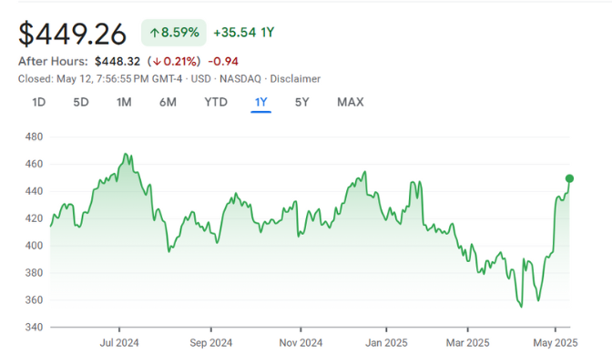Click the 8.59% gain badge

[x=174, y=33]
